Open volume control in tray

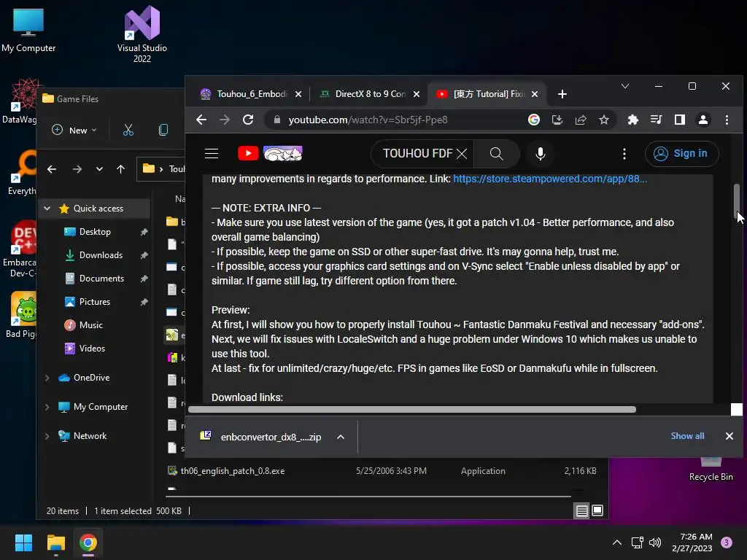coord(655,542)
